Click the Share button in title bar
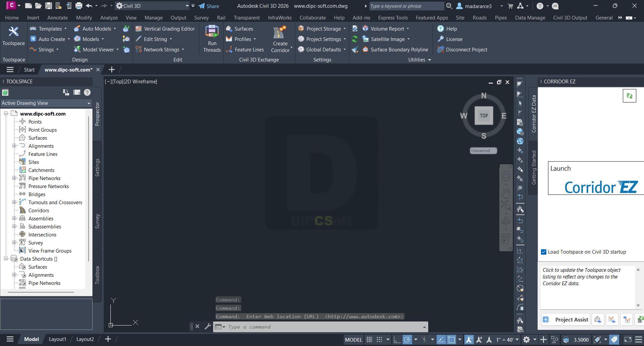Viewport: 644px width, 346px height. (x=209, y=6)
